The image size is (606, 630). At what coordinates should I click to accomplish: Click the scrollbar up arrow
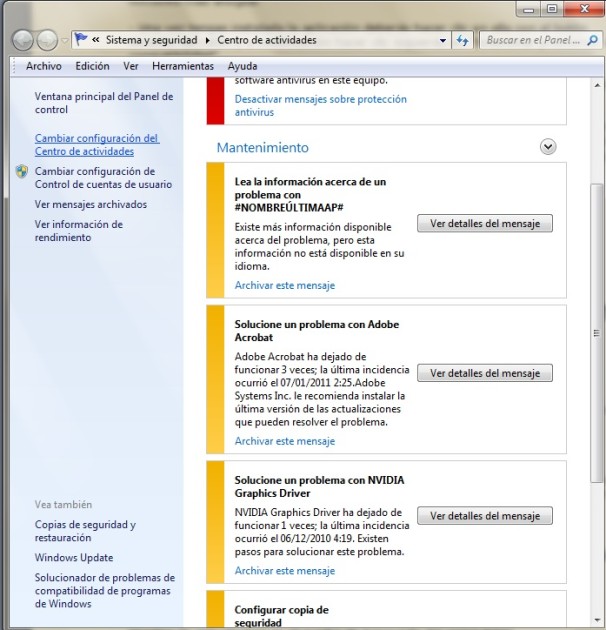point(598,85)
